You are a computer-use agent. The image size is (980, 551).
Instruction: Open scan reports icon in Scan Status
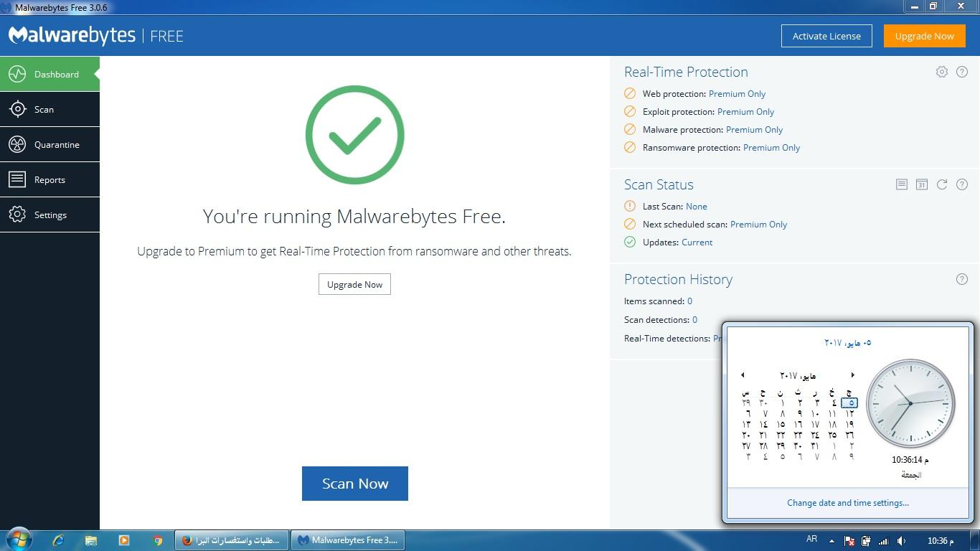click(902, 184)
